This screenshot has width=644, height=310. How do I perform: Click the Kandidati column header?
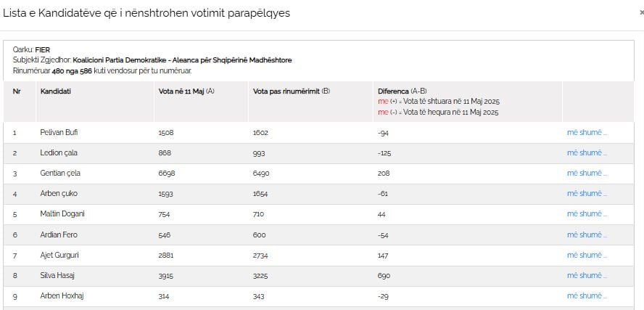55,91
